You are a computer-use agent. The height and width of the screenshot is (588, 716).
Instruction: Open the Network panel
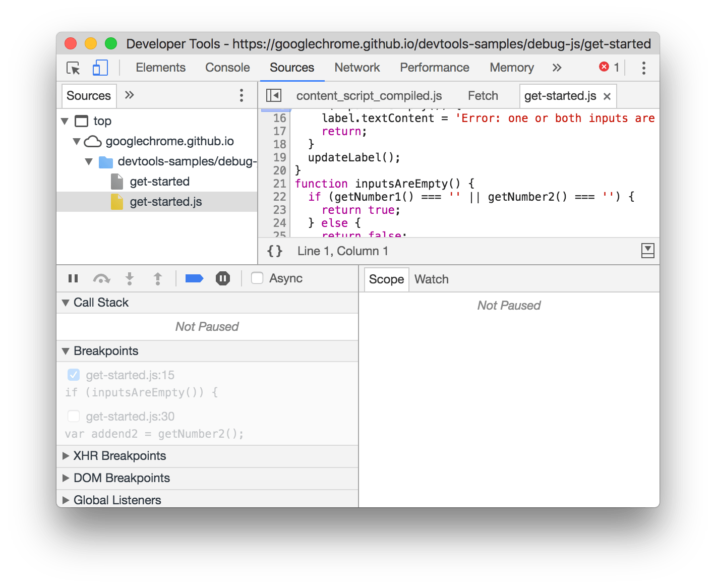coord(357,68)
